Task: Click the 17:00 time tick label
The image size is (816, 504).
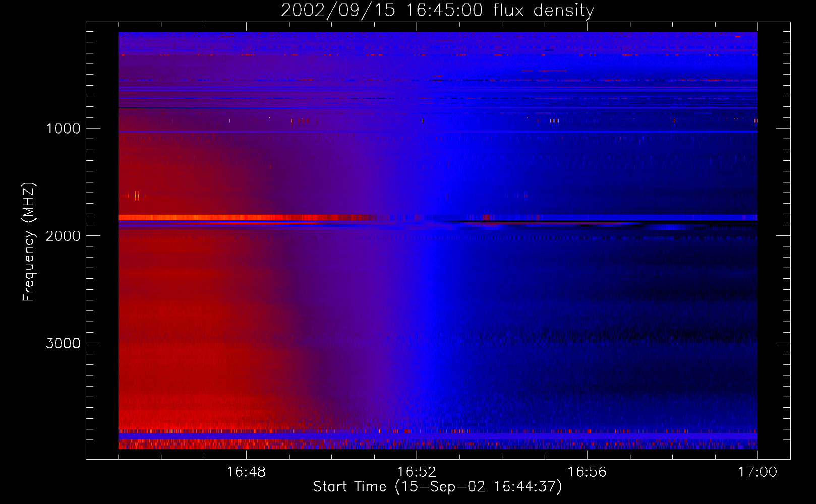Action: coord(757,472)
